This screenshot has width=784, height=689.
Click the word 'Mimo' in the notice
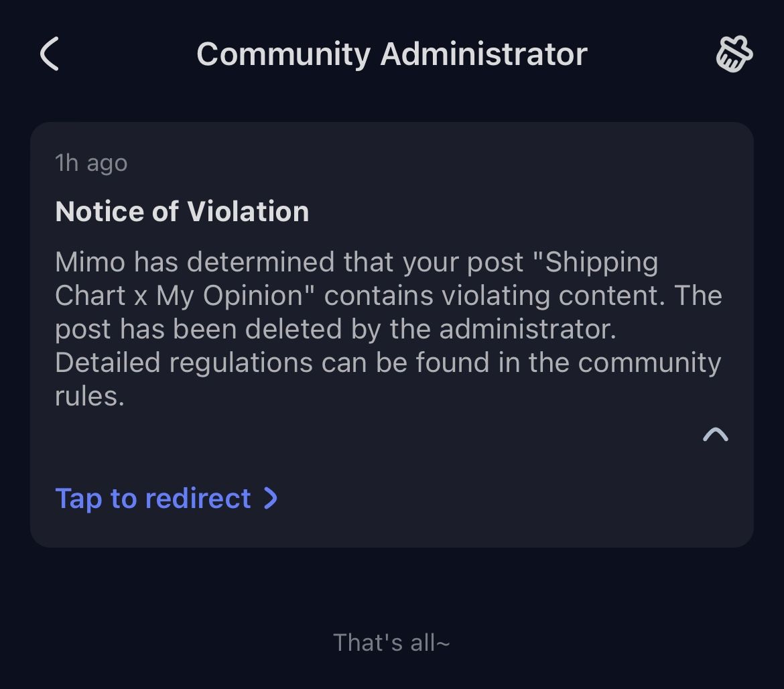coord(90,262)
